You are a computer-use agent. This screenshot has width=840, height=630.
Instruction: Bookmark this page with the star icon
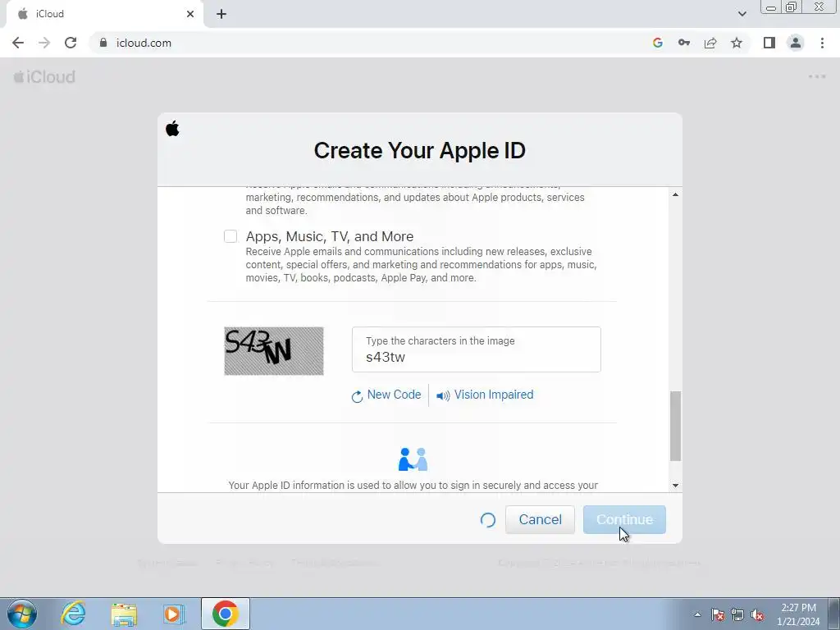click(x=737, y=43)
